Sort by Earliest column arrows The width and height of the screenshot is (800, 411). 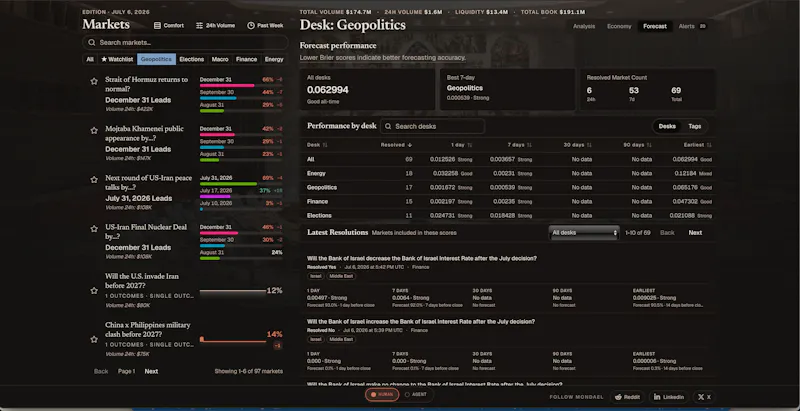709,145
